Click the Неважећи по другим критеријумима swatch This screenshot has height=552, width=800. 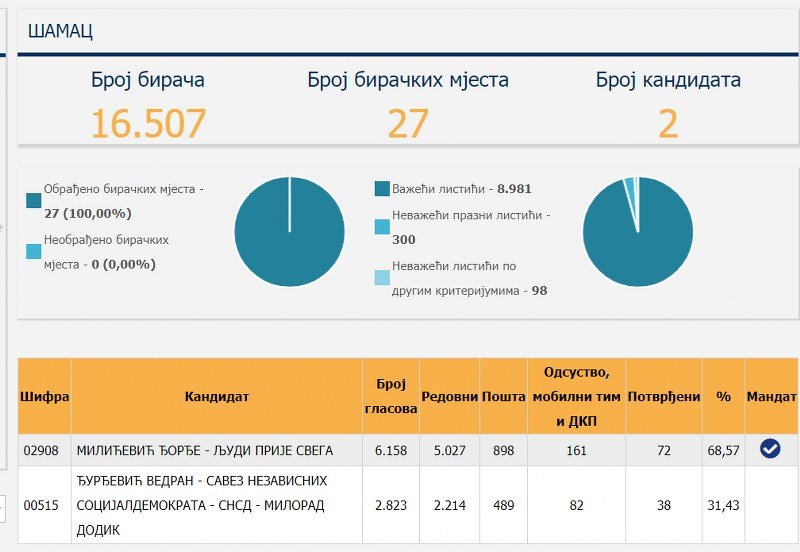coord(382,277)
